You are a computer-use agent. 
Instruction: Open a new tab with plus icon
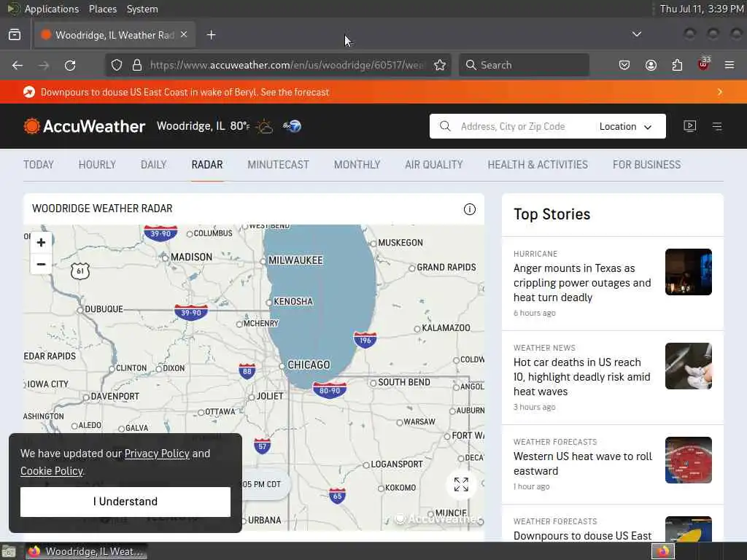[x=211, y=35]
